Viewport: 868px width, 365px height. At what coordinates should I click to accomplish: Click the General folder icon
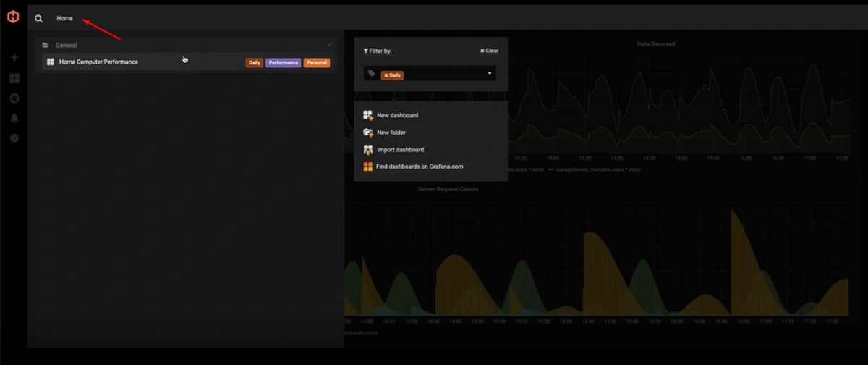[x=46, y=45]
